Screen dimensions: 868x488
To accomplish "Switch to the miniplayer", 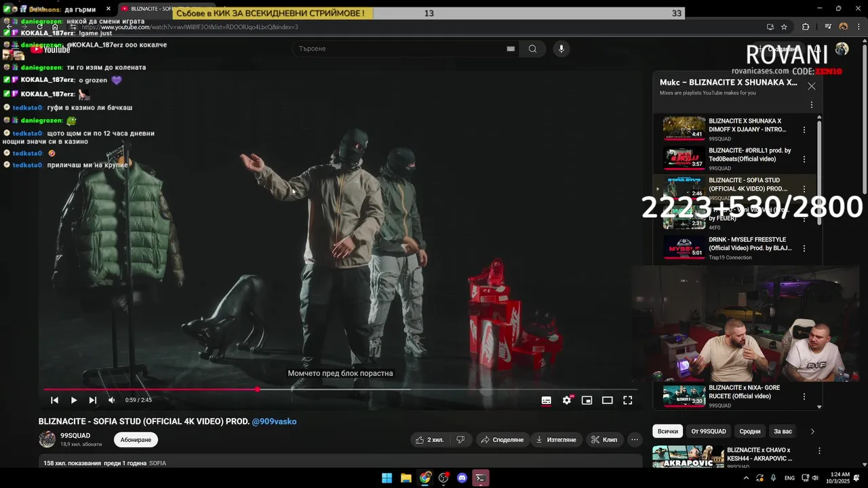I will [587, 401].
